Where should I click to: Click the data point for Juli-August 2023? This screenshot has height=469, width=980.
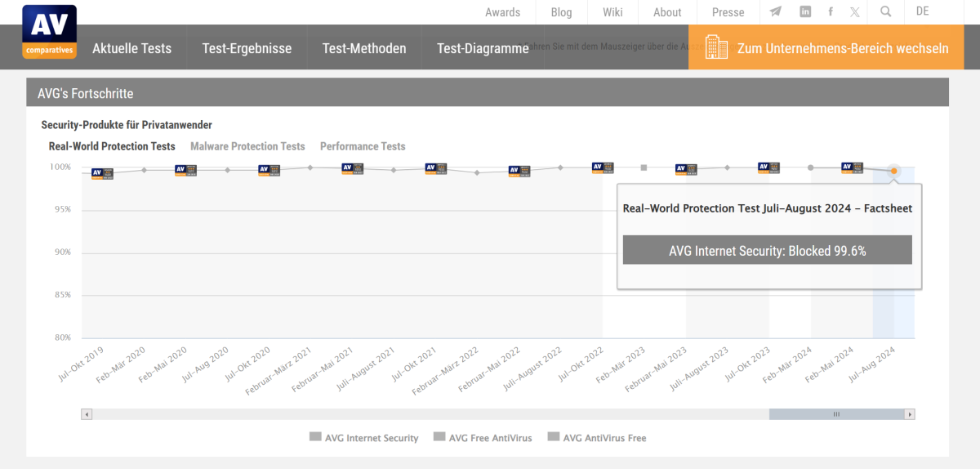(x=727, y=167)
